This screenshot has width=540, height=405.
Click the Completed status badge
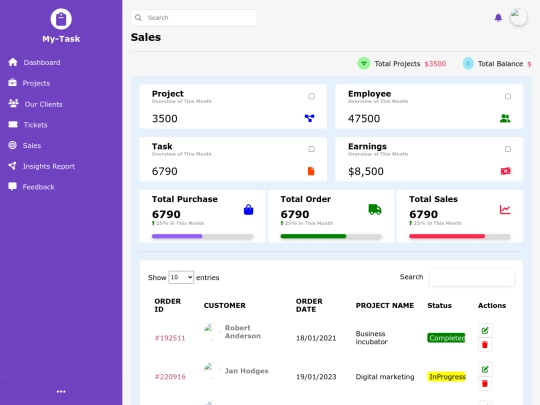click(x=446, y=338)
